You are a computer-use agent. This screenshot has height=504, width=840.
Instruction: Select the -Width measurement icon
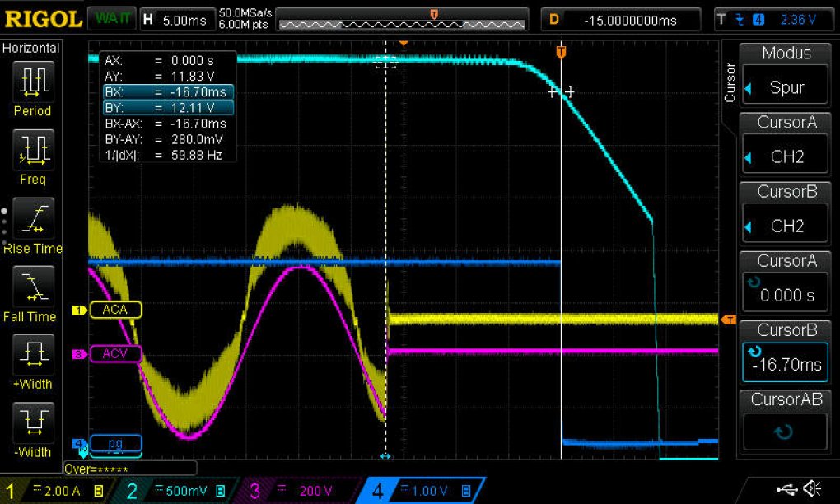pos(33,422)
